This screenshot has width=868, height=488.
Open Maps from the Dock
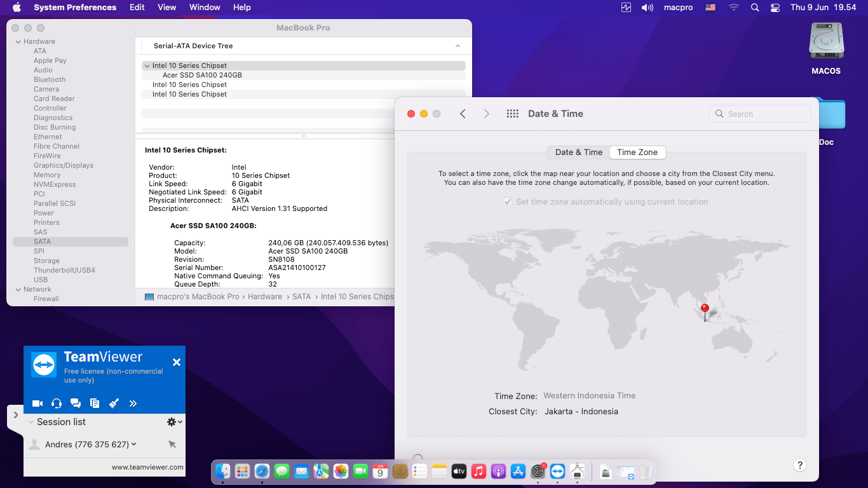[321, 471]
